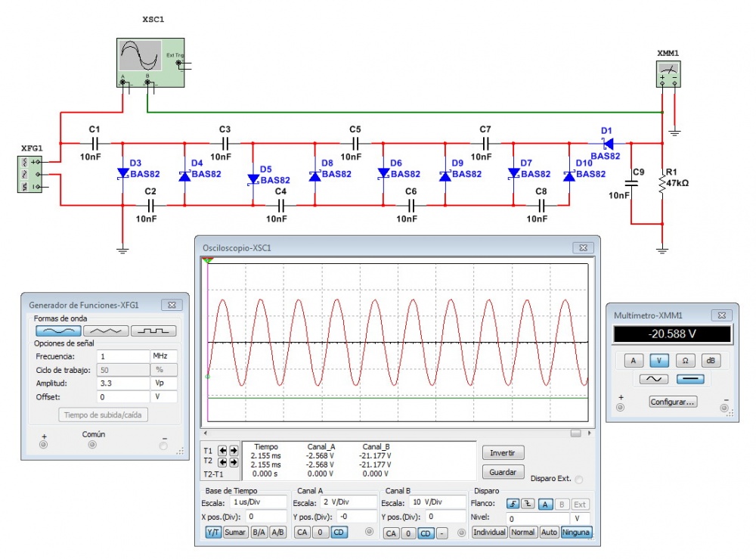Screen dimensions: 756x559
Task: Move cursor T1 right with arrow
Action: click(234, 450)
